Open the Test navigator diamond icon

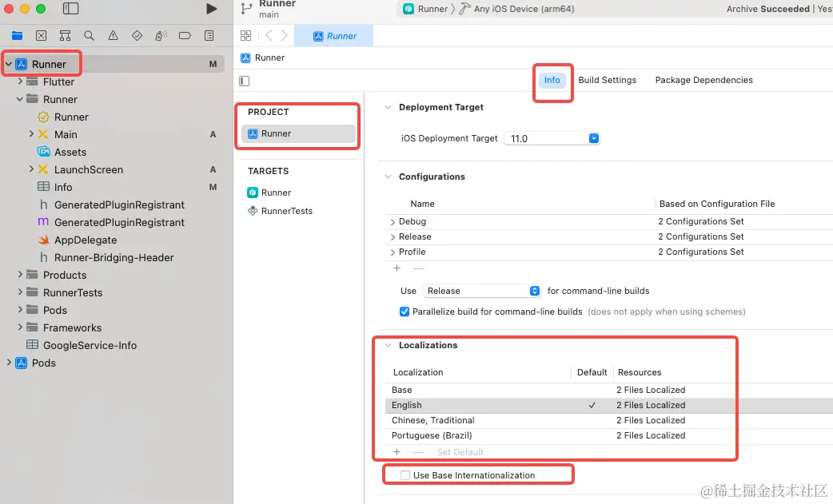(137, 36)
